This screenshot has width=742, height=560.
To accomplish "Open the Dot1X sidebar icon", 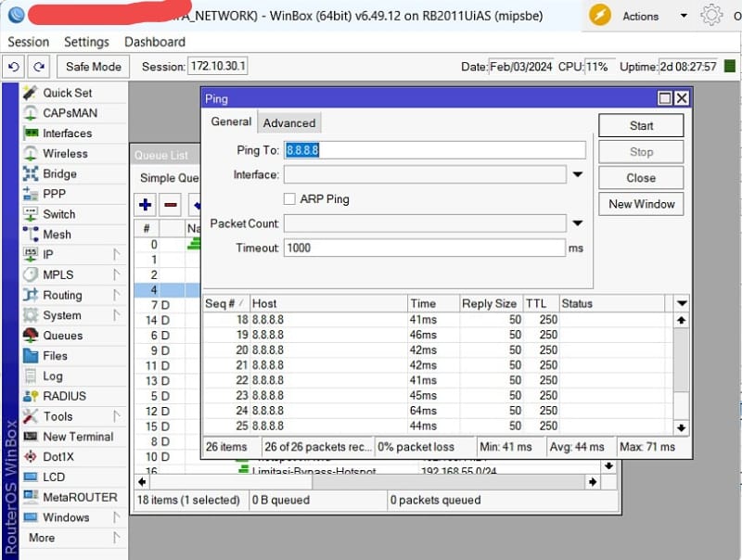I will [31, 457].
